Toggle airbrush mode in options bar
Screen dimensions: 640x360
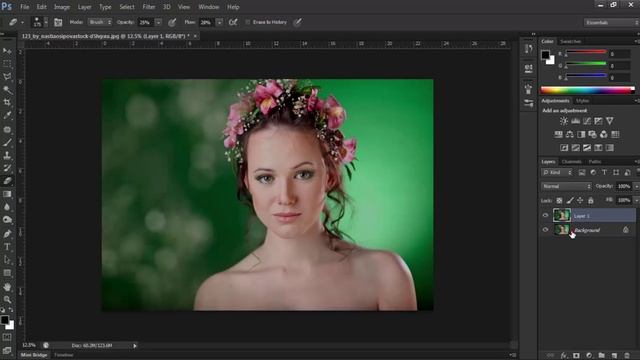tap(233, 22)
